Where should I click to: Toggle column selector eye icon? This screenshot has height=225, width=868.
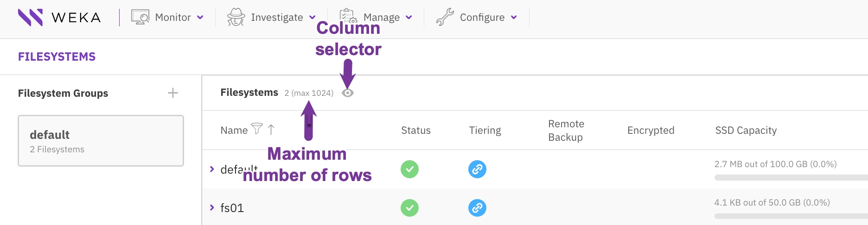[x=348, y=93]
